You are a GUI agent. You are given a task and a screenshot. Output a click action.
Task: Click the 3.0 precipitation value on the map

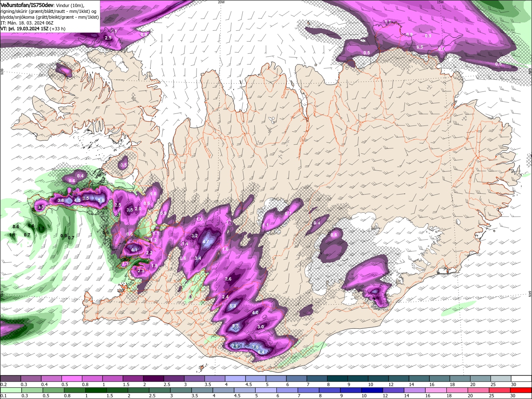261,327
